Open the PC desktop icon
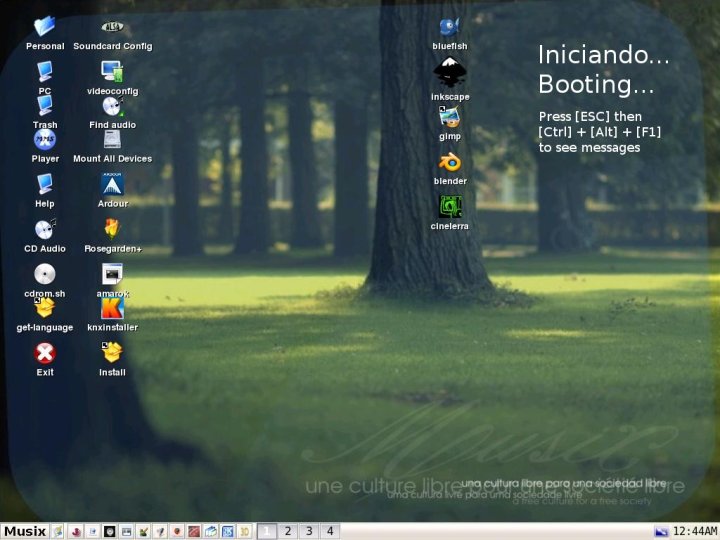Image resolution: width=720 pixels, height=540 pixels. (x=45, y=72)
